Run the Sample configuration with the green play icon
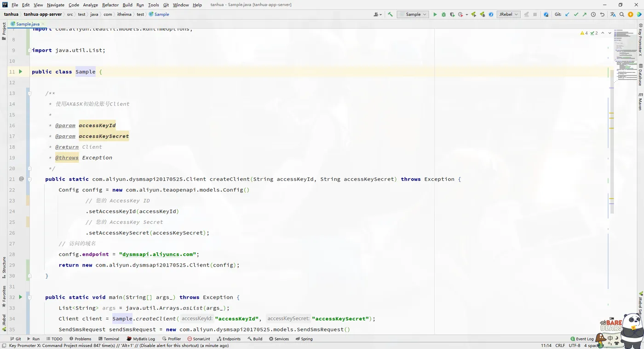This screenshot has height=349, width=644. pos(435,14)
